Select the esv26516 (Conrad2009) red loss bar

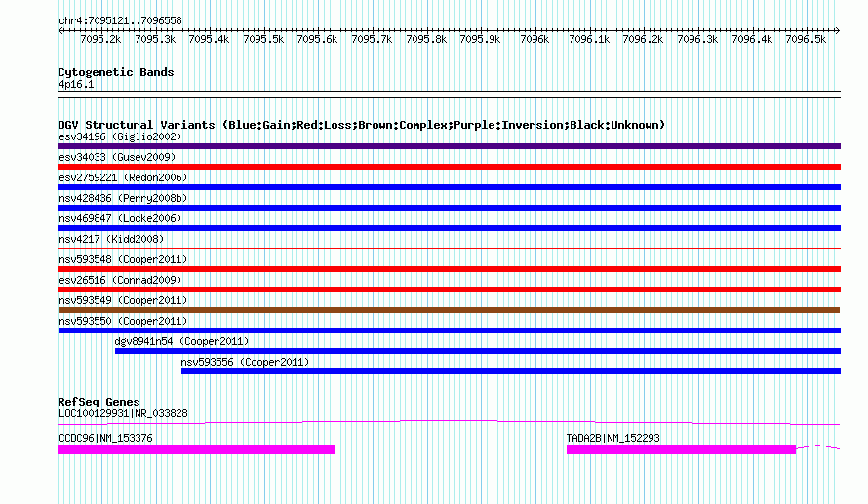[449, 290]
